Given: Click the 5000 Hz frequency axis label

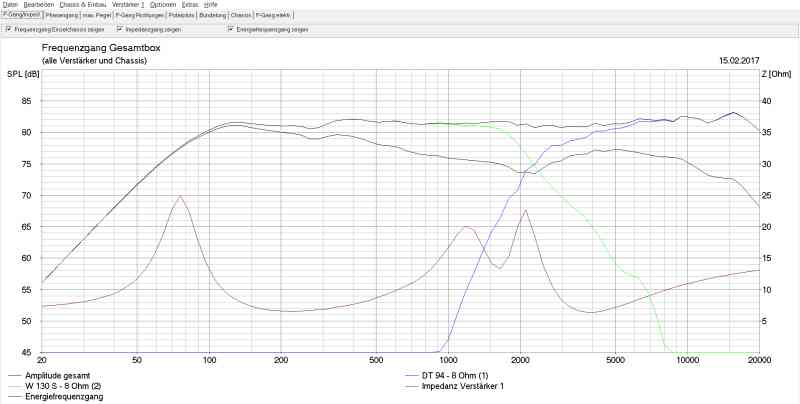Looking at the screenshot, I should tap(615, 360).
